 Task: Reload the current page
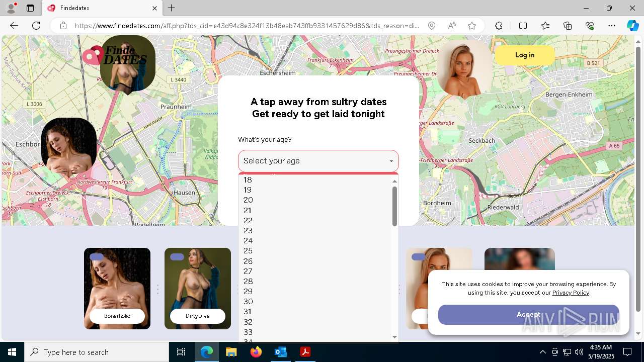tap(36, 26)
